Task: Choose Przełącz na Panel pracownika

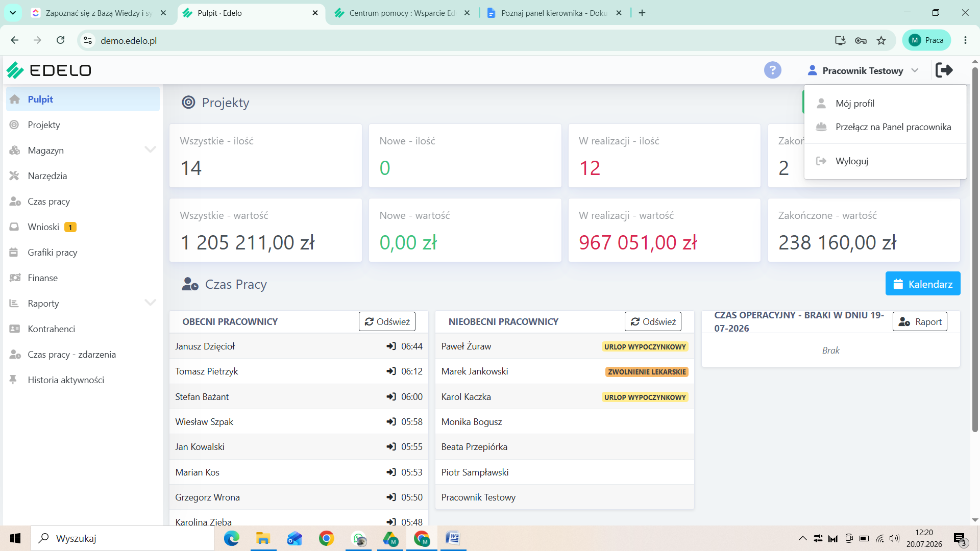Action: pyautogui.click(x=893, y=127)
